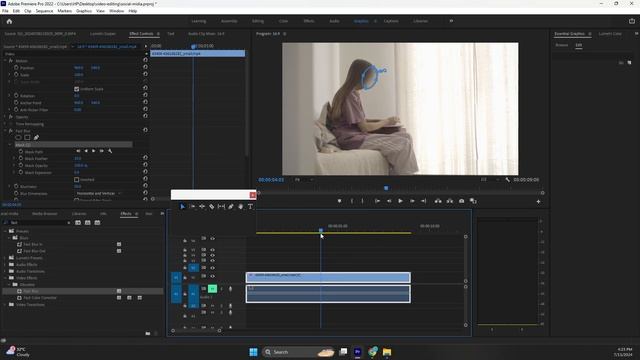Open the Sequence menu
This screenshot has height=360, width=640.
point(44,11)
